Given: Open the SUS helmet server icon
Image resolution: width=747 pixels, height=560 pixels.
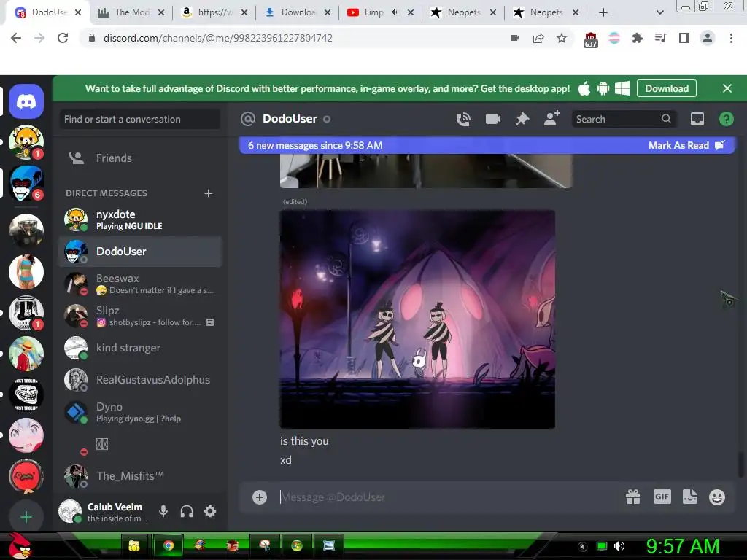Looking at the screenshot, I should pyautogui.click(x=26, y=183).
